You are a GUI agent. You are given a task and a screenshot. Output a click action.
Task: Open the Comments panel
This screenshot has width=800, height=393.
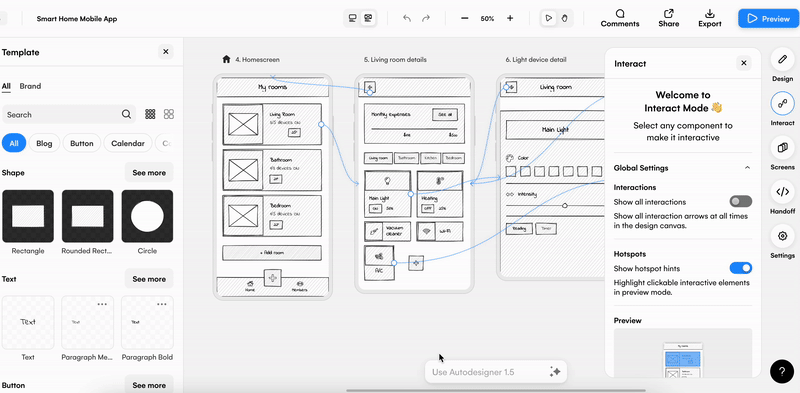pos(620,18)
